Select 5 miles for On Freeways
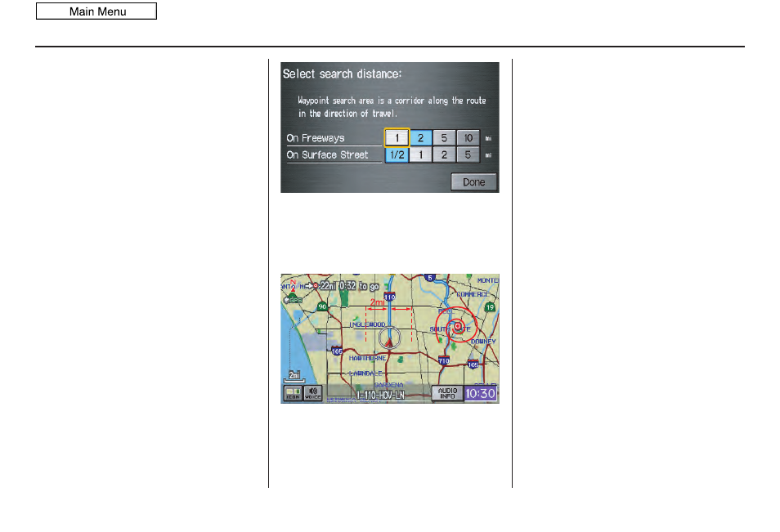Screen dimensions: 780x532 click(x=444, y=138)
